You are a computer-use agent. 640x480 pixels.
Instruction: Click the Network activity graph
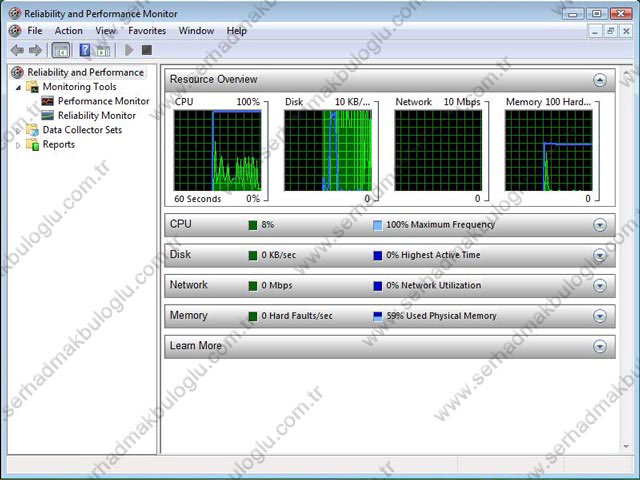438,150
